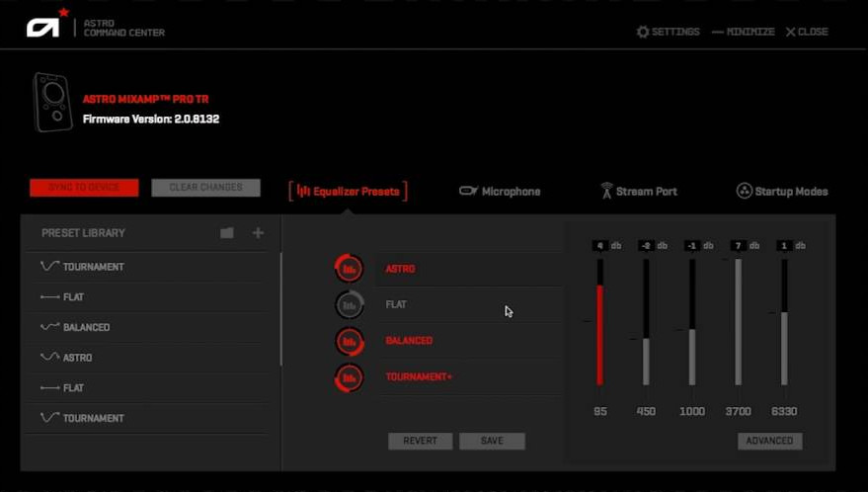Click the Astro Command Center title text
This screenshot has width=868, height=492.
[124, 28]
